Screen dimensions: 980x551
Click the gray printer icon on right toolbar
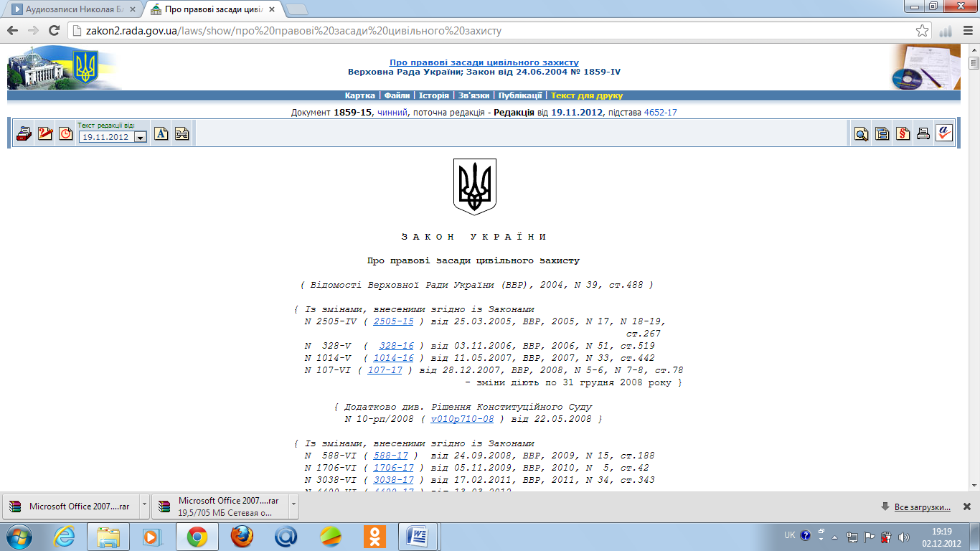click(x=923, y=133)
